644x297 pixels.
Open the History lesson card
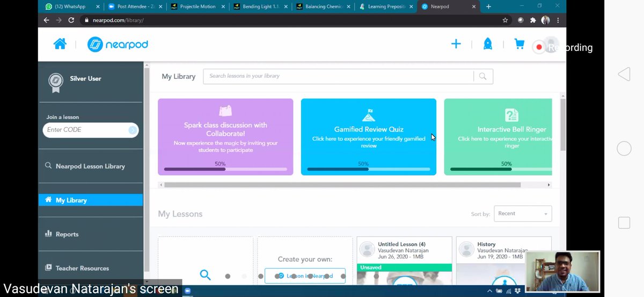pos(503,260)
